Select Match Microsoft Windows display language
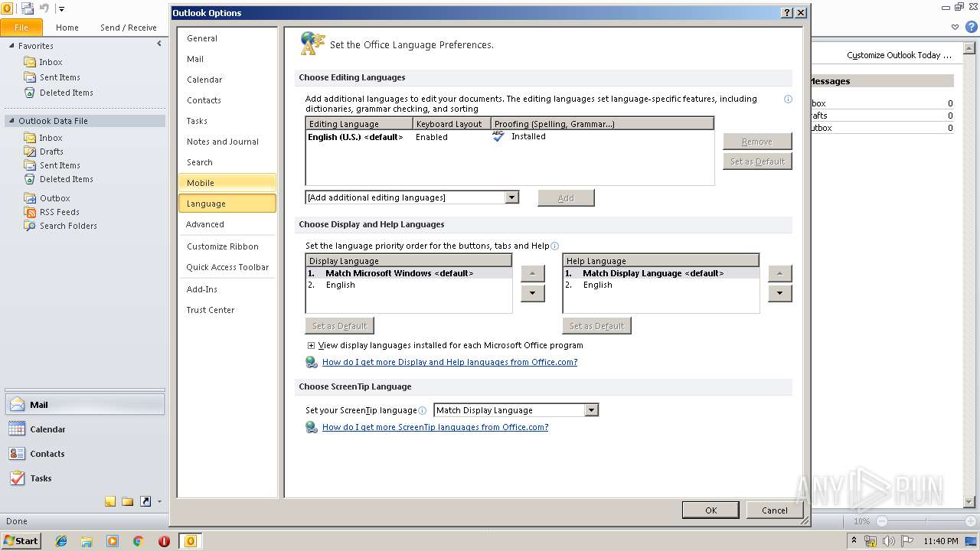 [x=409, y=273]
